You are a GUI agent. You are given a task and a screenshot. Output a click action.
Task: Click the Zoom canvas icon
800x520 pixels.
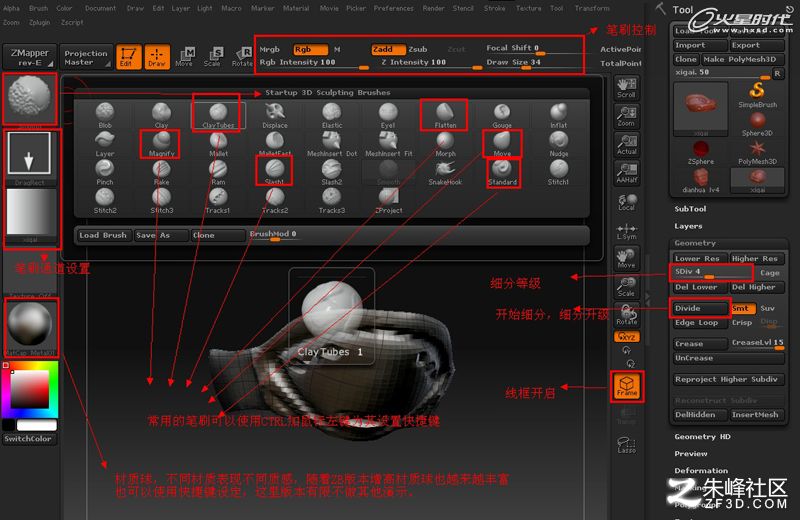point(627,116)
